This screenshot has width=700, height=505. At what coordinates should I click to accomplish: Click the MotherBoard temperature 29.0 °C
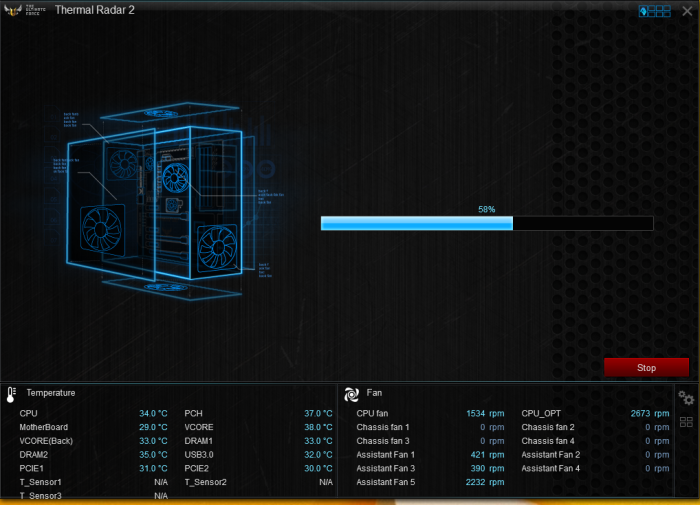click(153, 427)
